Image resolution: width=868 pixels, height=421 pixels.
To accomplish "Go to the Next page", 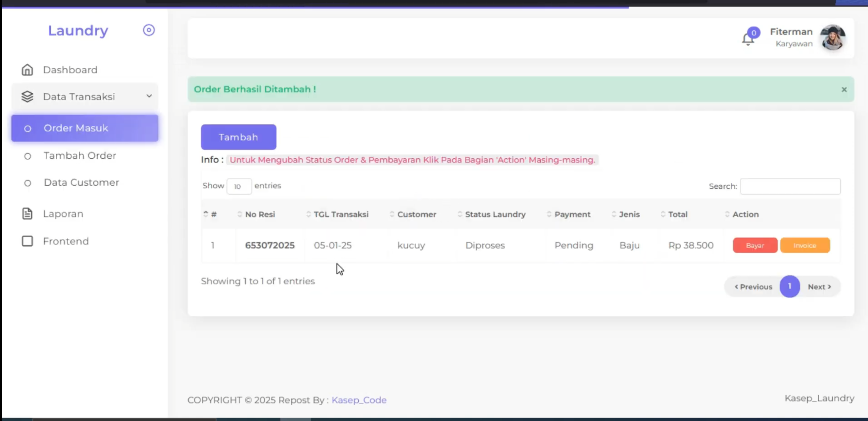I will (x=820, y=287).
